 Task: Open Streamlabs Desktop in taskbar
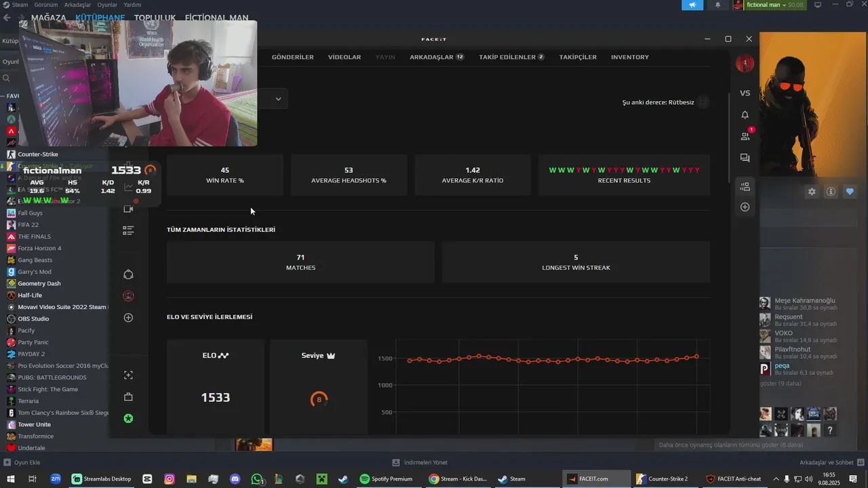(102, 479)
